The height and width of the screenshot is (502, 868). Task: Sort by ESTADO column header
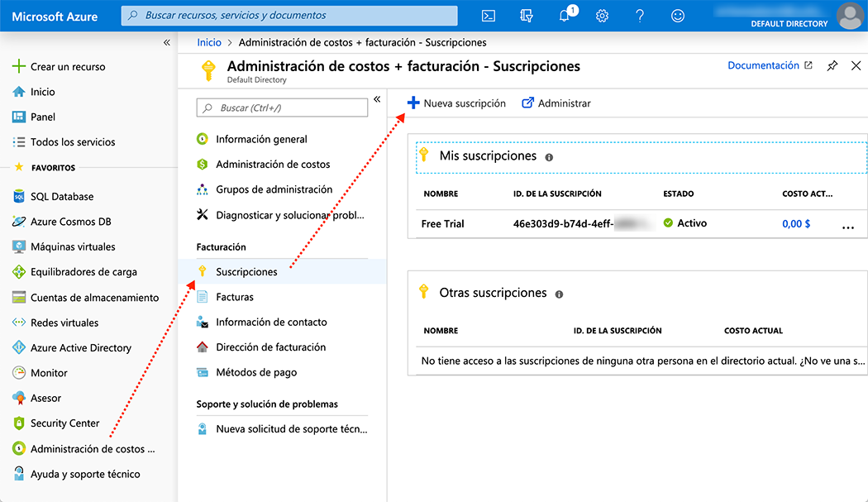tap(679, 194)
